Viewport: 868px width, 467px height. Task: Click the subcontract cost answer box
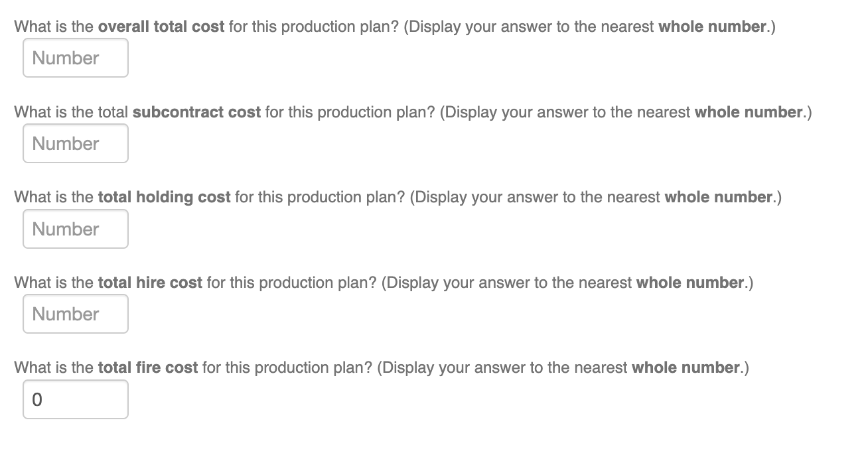(x=75, y=143)
